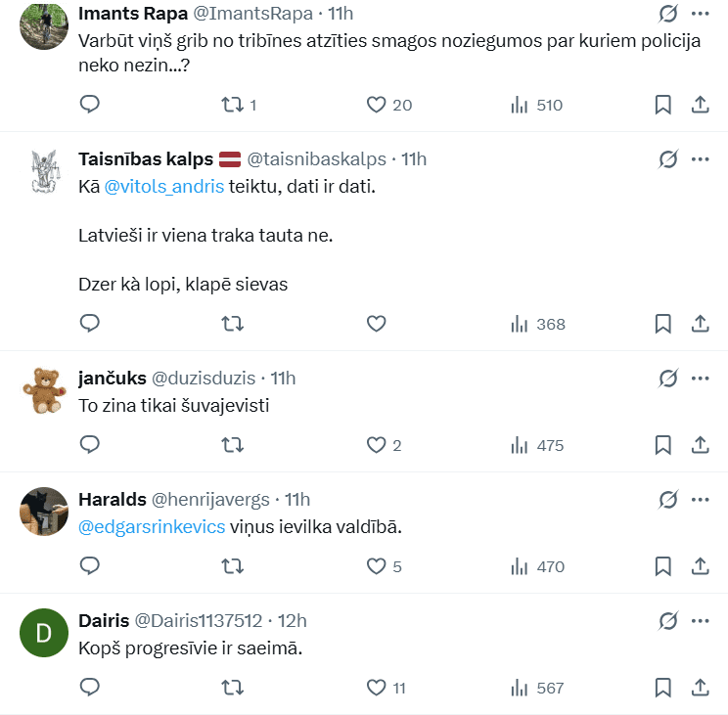Open Grok icon on jančuks tweet

[x=668, y=379]
